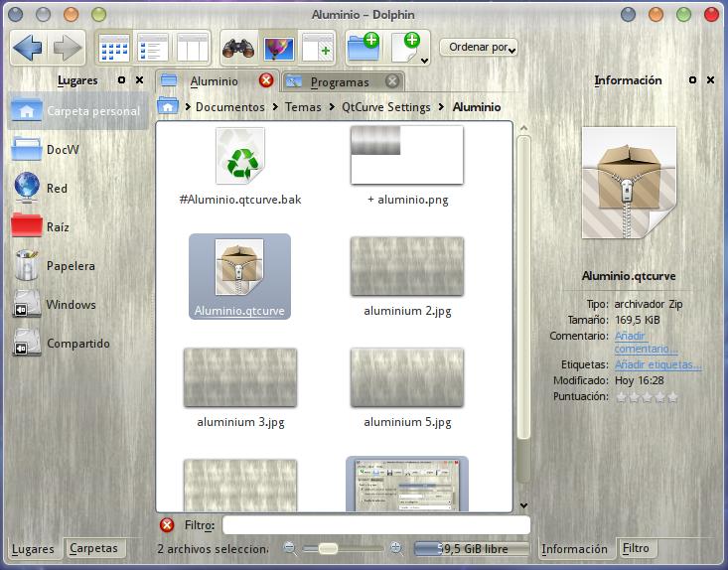Screen dimensions: 728x570
Task: Switch to the Lugares bottom tab
Action: click(x=33, y=548)
